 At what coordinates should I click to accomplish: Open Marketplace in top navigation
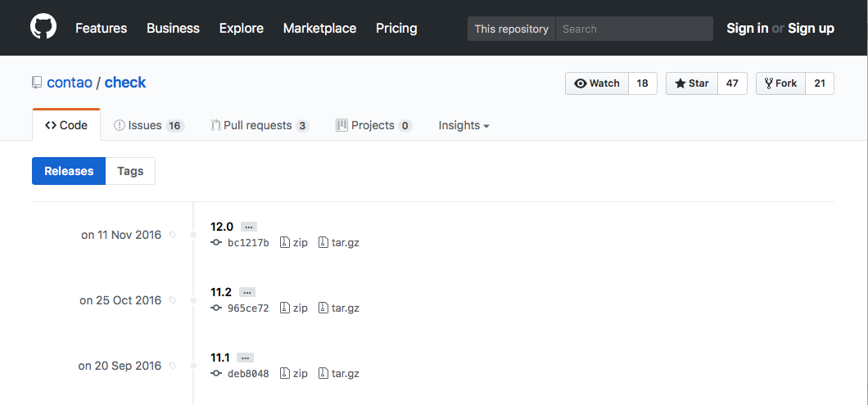pyautogui.click(x=320, y=28)
